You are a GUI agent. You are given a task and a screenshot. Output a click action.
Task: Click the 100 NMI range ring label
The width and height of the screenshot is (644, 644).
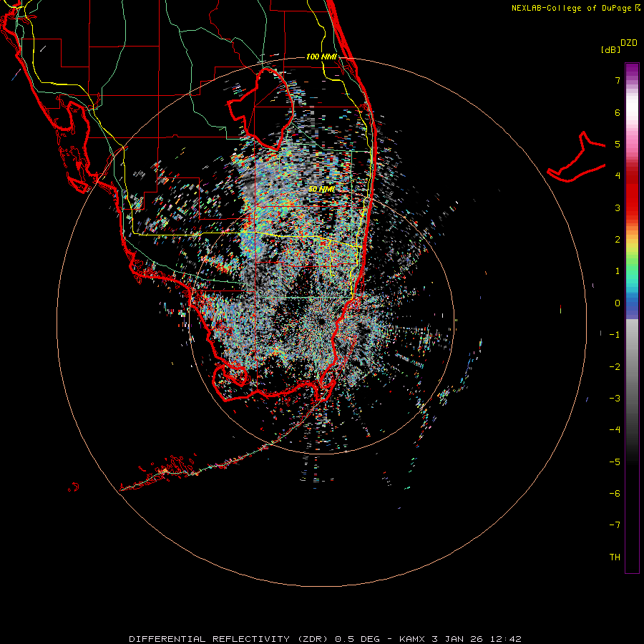[321, 57]
